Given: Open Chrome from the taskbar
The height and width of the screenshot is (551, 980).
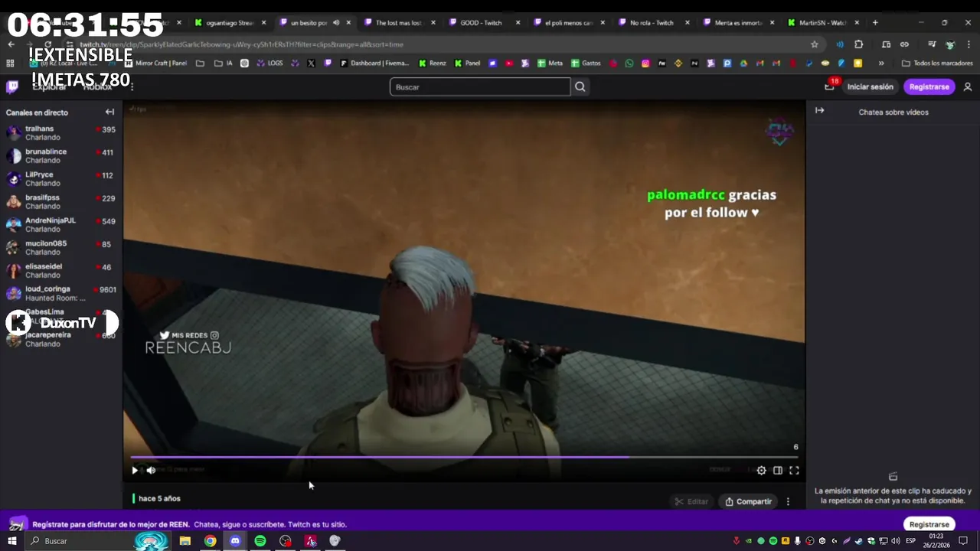Looking at the screenshot, I should click(210, 541).
